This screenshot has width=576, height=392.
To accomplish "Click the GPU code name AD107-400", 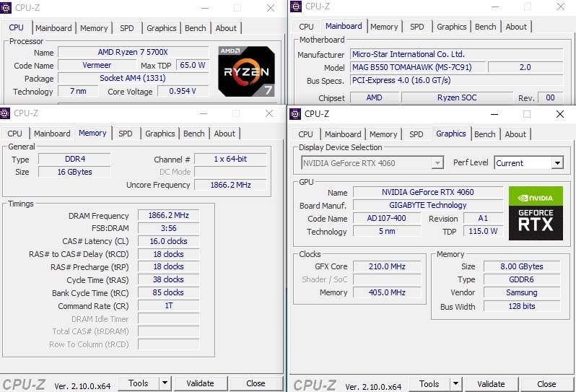I will point(387,218).
